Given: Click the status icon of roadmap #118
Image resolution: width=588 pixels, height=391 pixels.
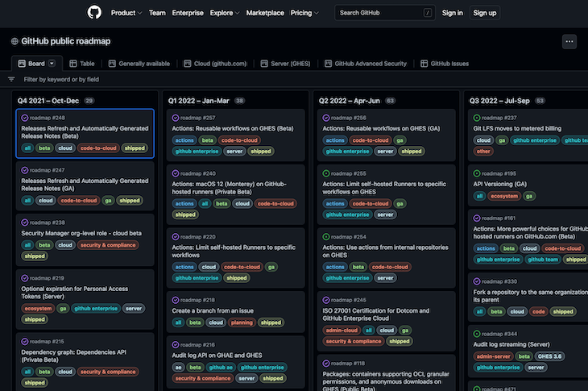Looking at the screenshot, I should click(326, 364).
